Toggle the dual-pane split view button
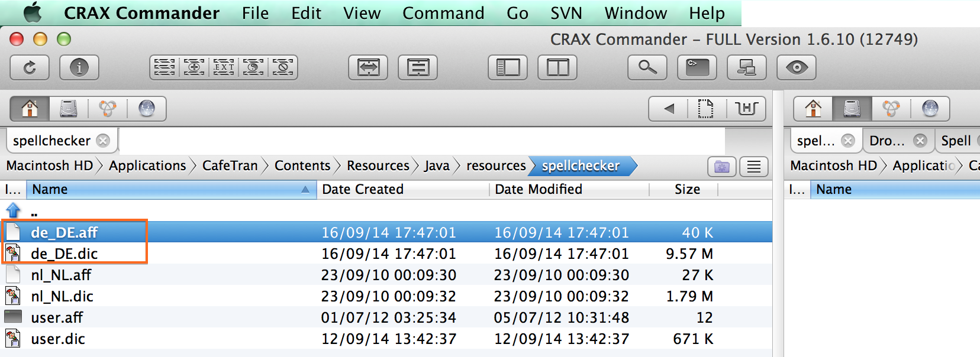 pyautogui.click(x=557, y=67)
